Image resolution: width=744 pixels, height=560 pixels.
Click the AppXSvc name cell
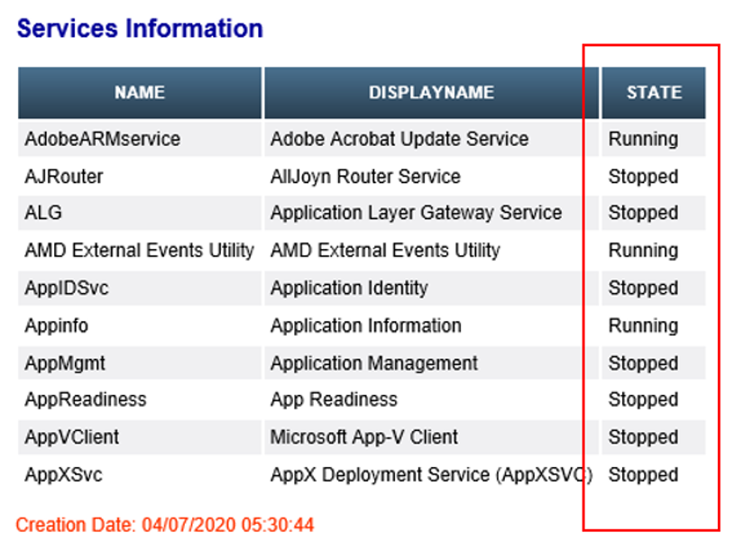point(140,474)
